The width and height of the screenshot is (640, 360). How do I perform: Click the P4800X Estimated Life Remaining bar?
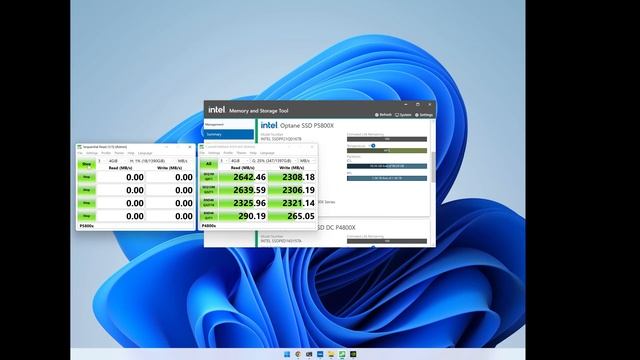[x=387, y=241]
